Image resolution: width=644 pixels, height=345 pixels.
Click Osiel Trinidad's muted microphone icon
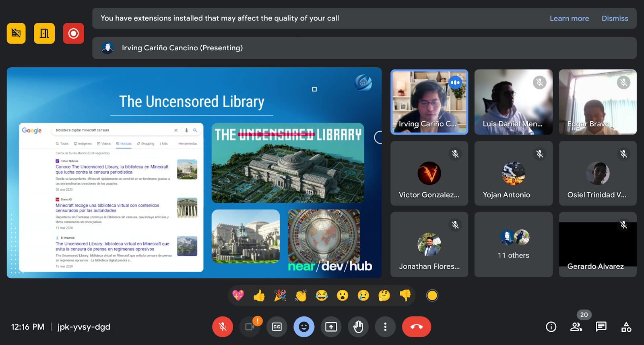point(623,154)
